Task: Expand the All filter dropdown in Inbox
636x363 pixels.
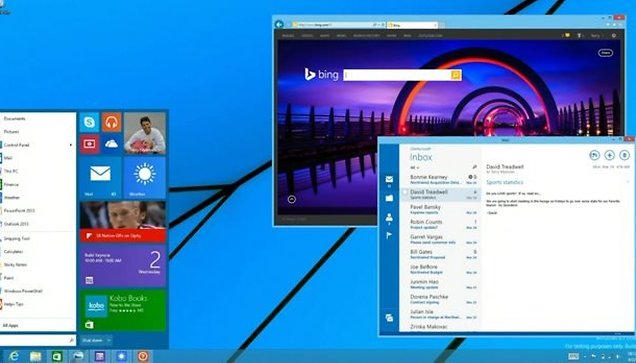Action: coord(415,168)
